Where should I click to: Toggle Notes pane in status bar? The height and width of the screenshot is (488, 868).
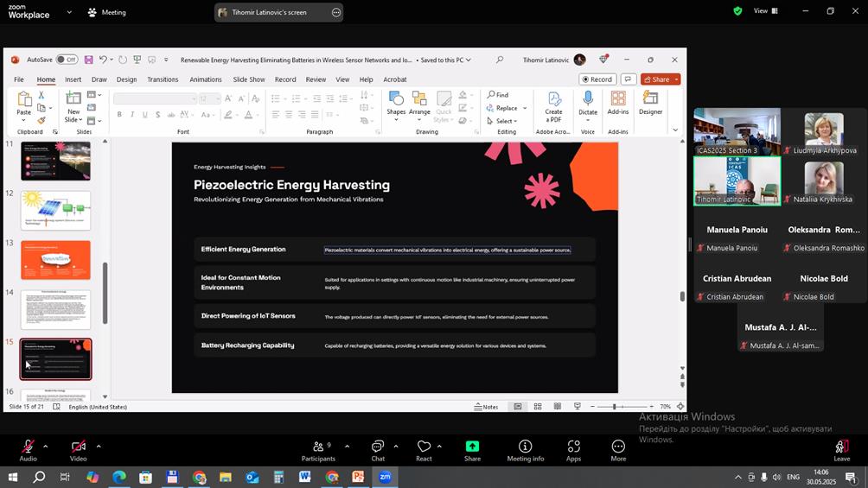[486, 407]
